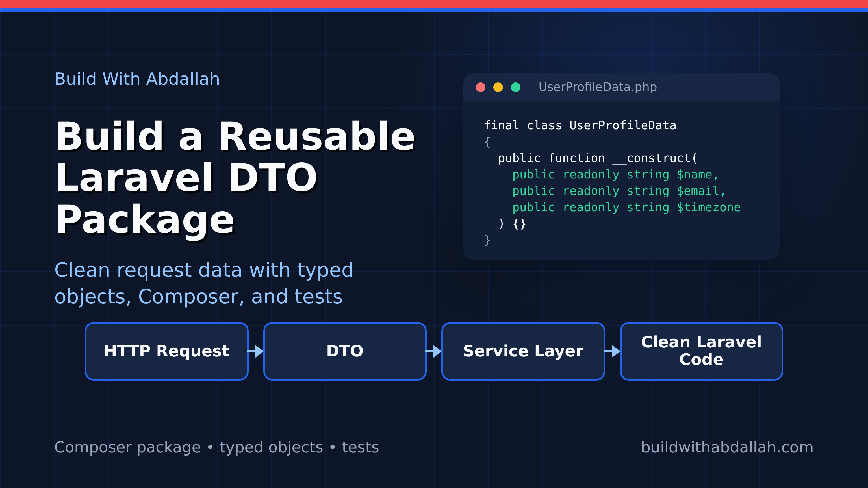Click the Build With Abdallah brand text
The width and height of the screenshot is (868, 488).
tap(137, 79)
